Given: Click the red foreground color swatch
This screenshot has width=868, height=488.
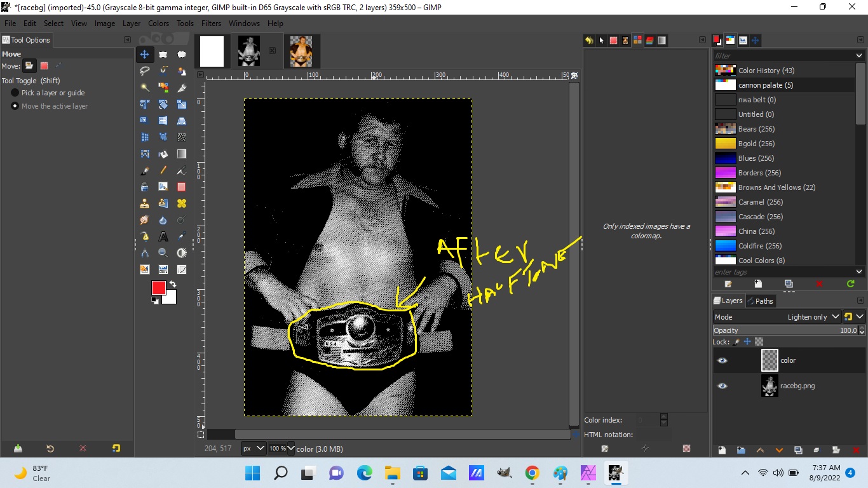Looking at the screenshot, I should [158, 288].
